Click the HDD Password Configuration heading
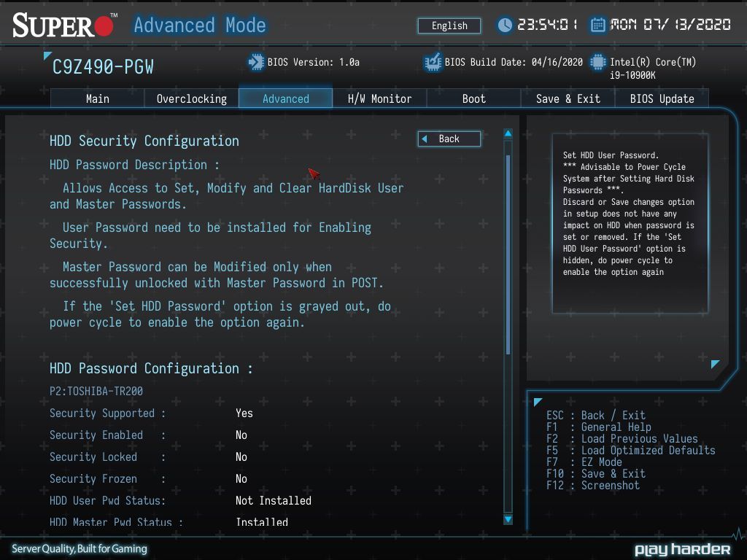This screenshot has height=560, width=747. (x=151, y=368)
